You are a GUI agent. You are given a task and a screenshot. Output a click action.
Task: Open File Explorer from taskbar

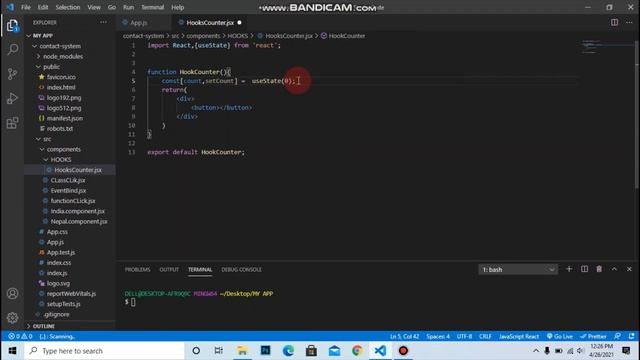(x=242, y=351)
